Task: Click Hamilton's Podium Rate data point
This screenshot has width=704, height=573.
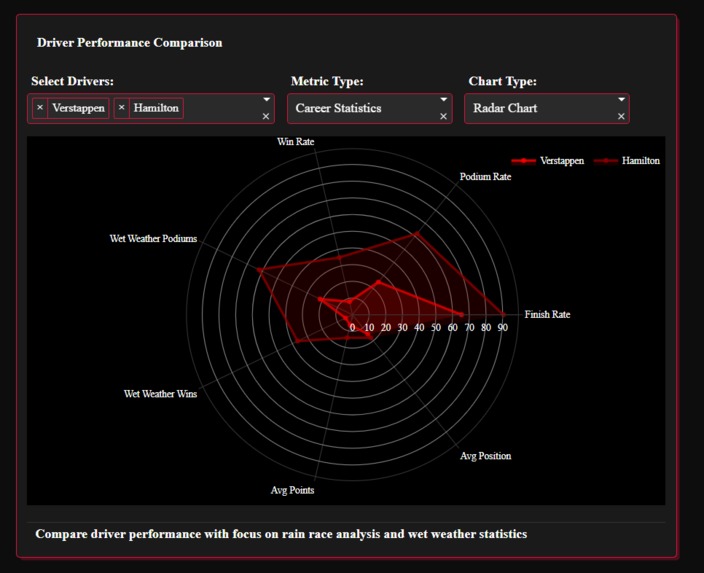Action: click(x=417, y=234)
